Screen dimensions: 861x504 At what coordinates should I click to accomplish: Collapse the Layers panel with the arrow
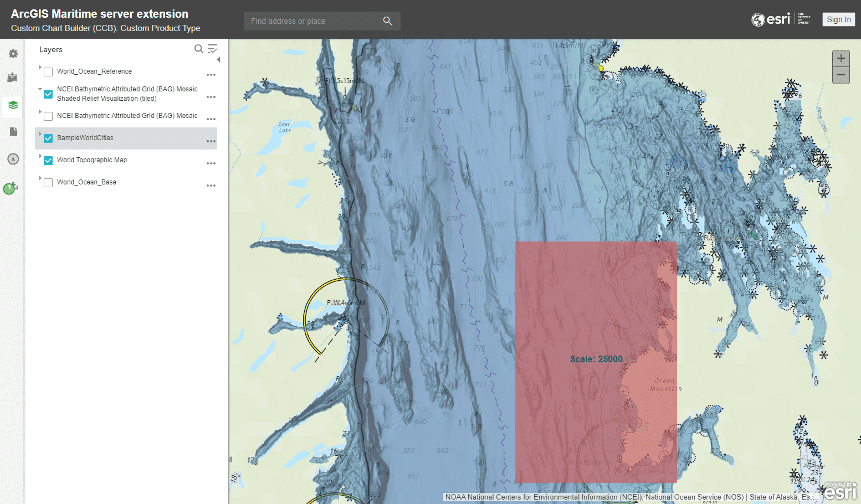(218, 59)
